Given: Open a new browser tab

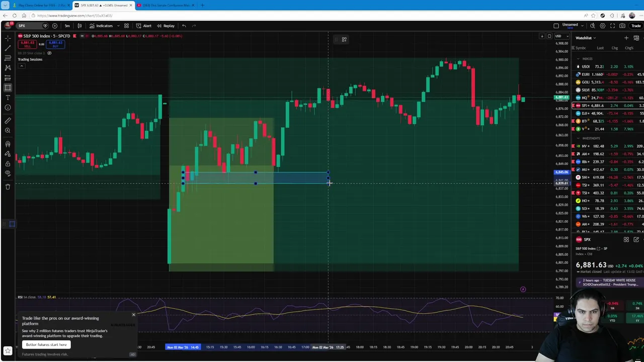Looking at the screenshot, I should (x=202, y=5).
